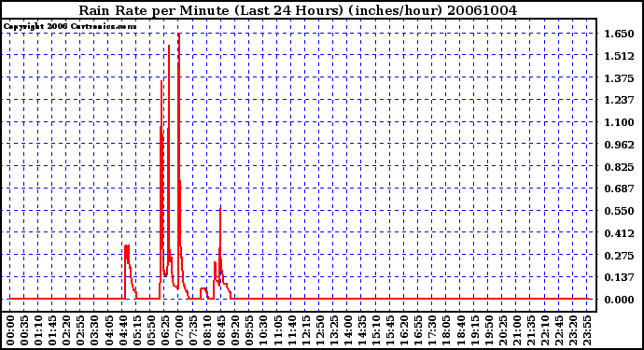Click the 21:00 time label

pos(516,330)
